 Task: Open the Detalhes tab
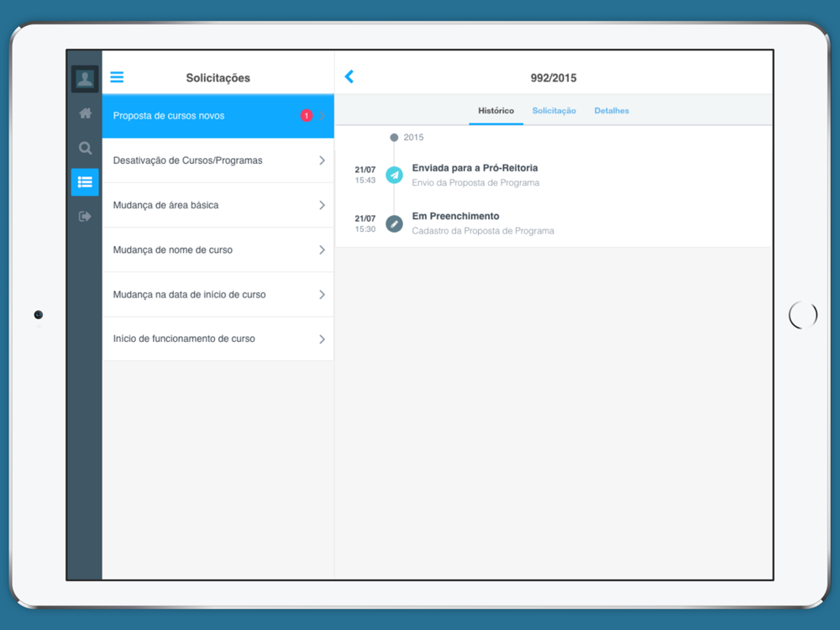point(612,111)
